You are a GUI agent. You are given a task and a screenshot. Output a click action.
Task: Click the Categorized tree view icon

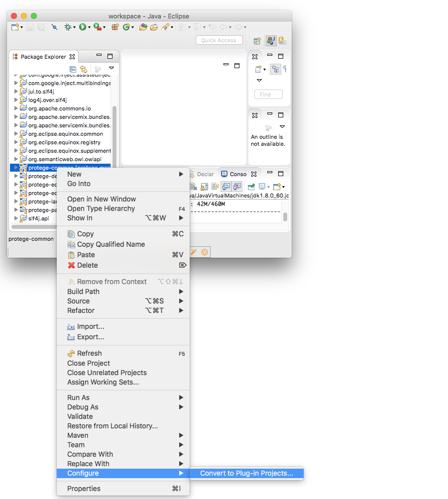pos(275,69)
